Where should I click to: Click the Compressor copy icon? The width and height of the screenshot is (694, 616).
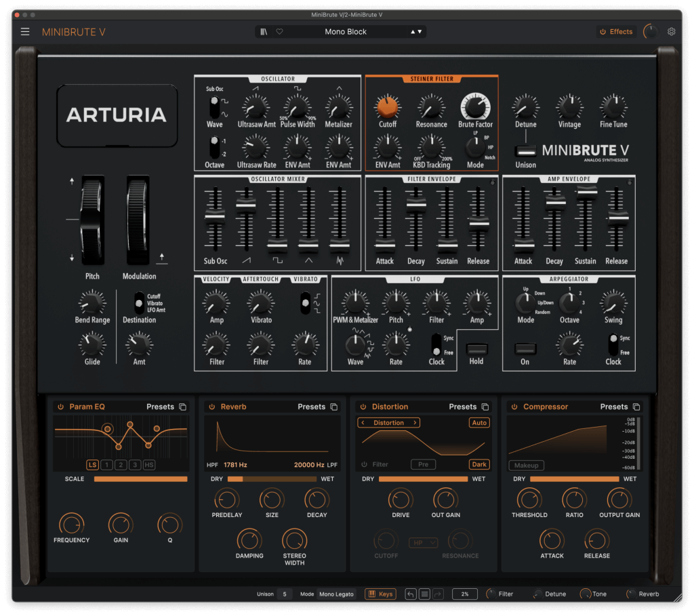coord(636,407)
